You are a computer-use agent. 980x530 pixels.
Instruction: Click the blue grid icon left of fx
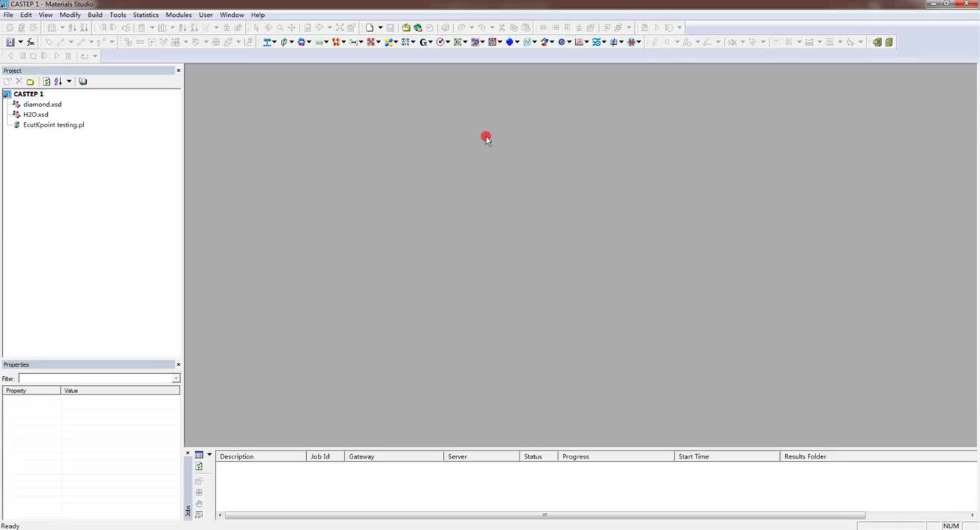coord(10,42)
